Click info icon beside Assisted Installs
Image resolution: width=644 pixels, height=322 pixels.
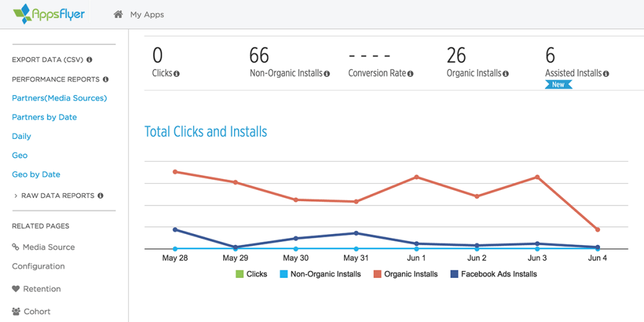tap(606, 74)
